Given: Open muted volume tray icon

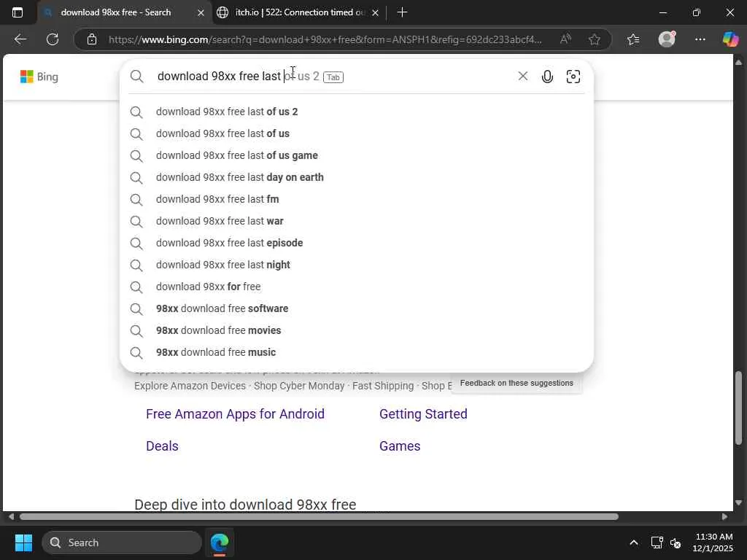Looking at the screenshot, I should click(675, 542).
